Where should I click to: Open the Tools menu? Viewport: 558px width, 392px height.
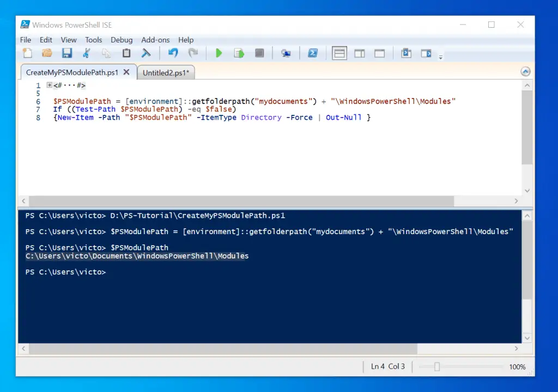tap(94, 40)
